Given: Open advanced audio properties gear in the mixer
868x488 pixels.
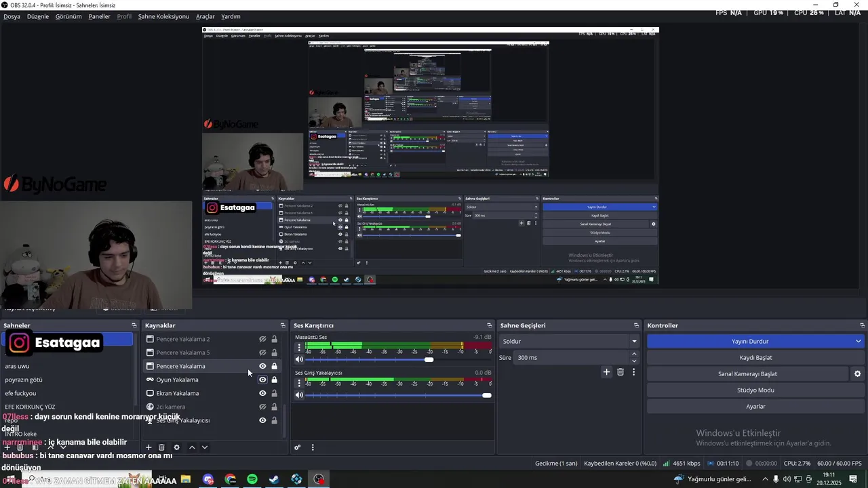Looking at the screenshot, I should coord(297,447).
